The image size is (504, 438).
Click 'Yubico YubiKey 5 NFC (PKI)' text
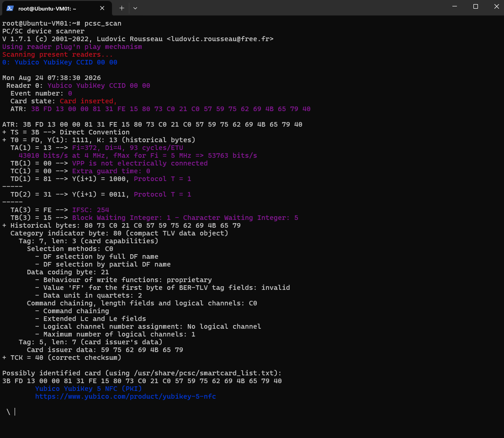[x=88, y=389]
